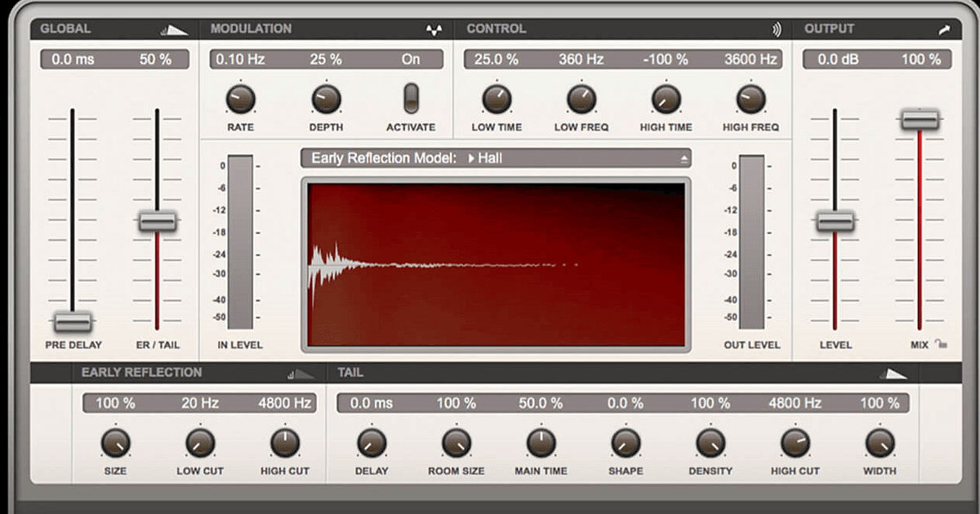Click the MIX fader handle
The width and height of the screenshot is (980, 514).
click(x=920, y=118)
